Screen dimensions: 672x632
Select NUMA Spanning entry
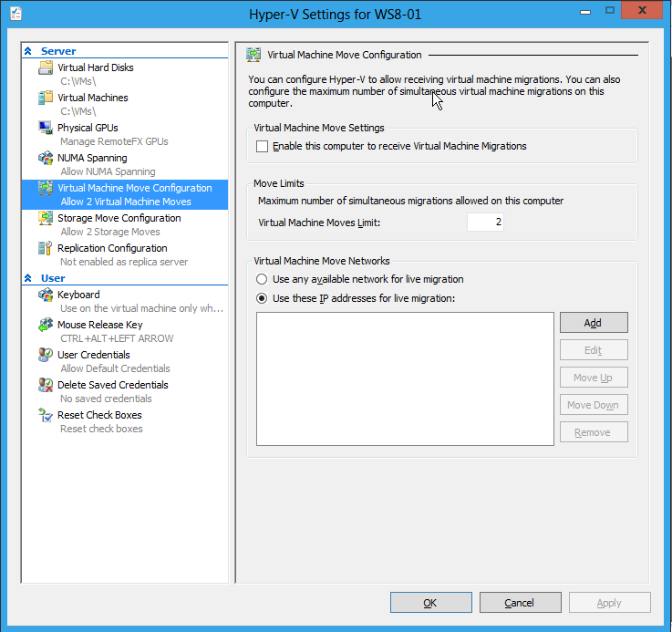(x=125, y=165)
